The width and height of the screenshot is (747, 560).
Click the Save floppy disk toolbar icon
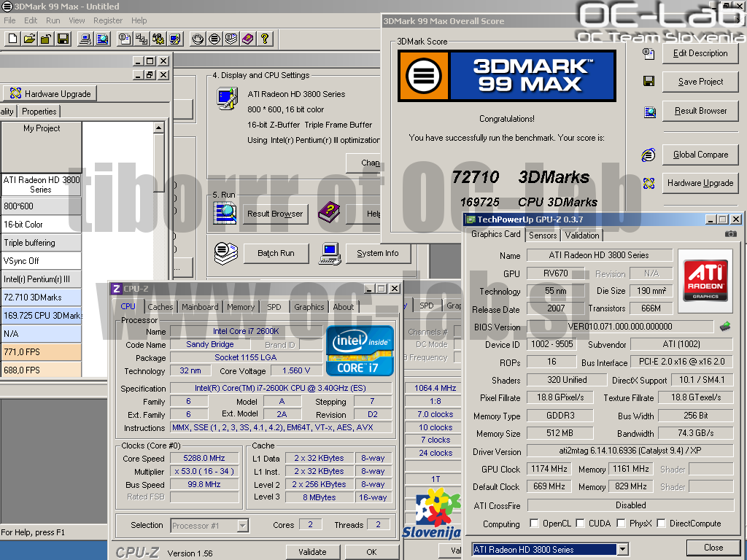coord(63,39)
